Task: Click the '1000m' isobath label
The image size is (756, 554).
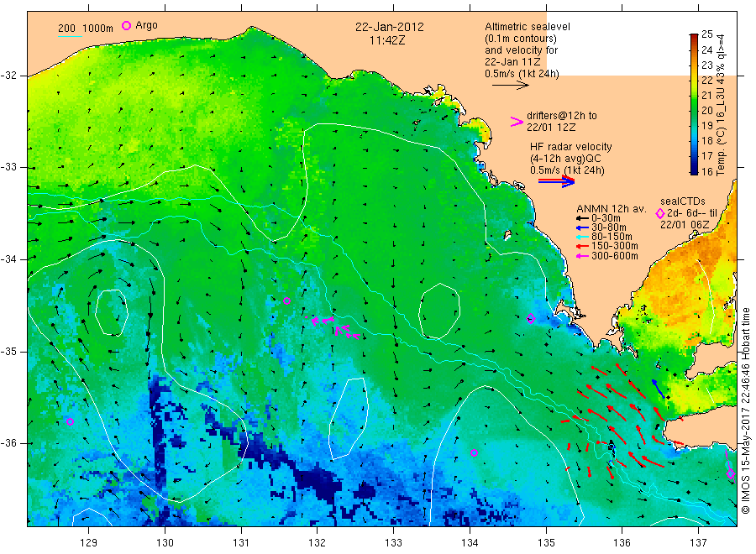Action: (x=98, y=29)
